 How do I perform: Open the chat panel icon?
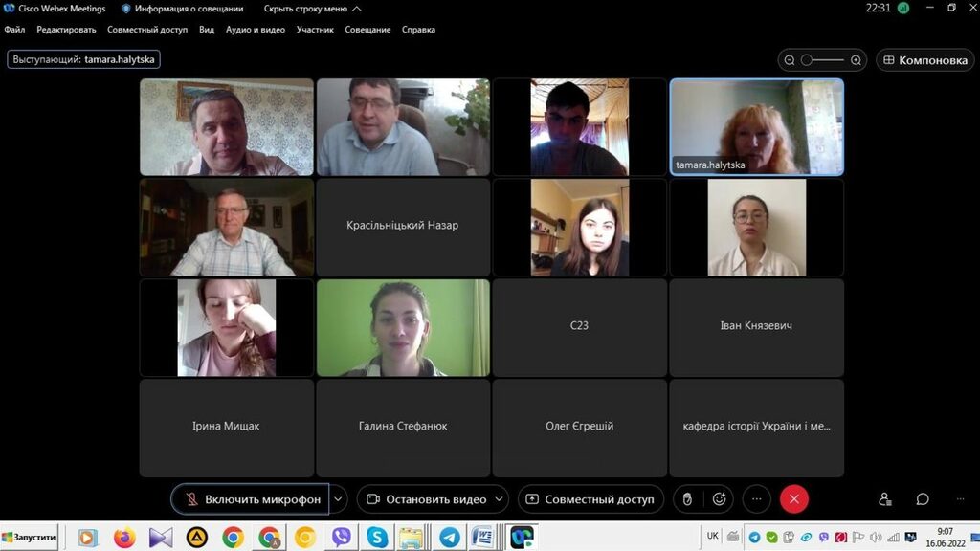click(923, 499)
